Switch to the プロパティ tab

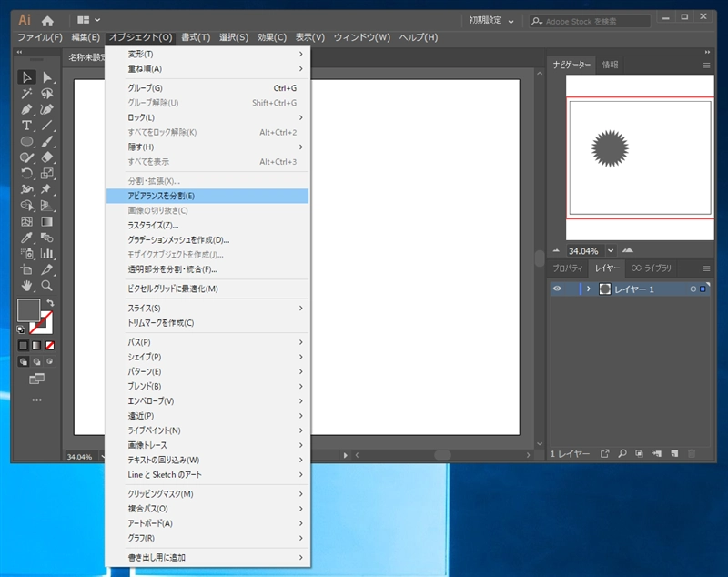[567, 268]
